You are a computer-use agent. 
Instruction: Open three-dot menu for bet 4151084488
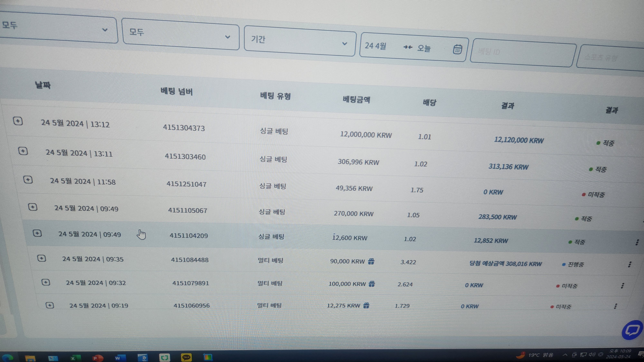tap(630, 264)
